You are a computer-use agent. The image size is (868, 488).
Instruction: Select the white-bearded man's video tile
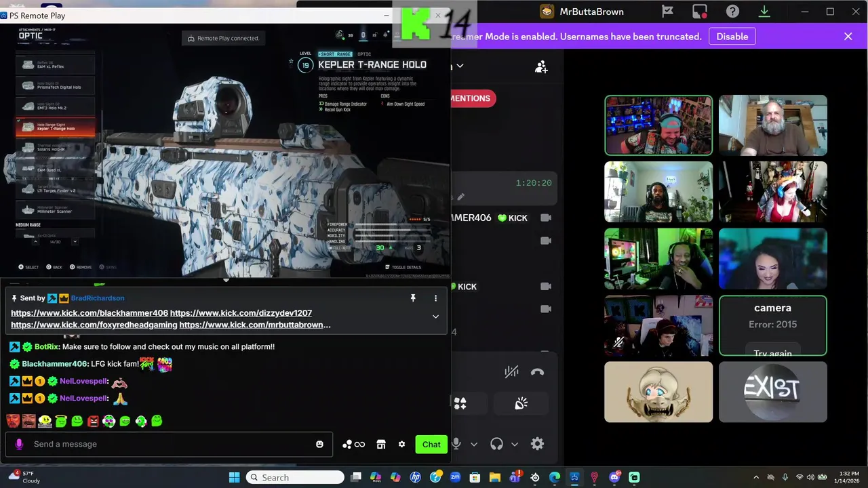pyautogui.click(x=772, y=125)
